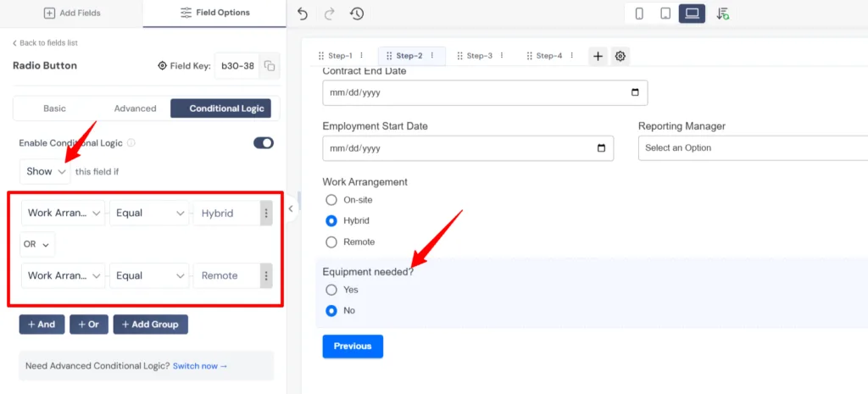Open calendar picker for Contract End Date
Screen dimensions: 868x394
(635, 92)
